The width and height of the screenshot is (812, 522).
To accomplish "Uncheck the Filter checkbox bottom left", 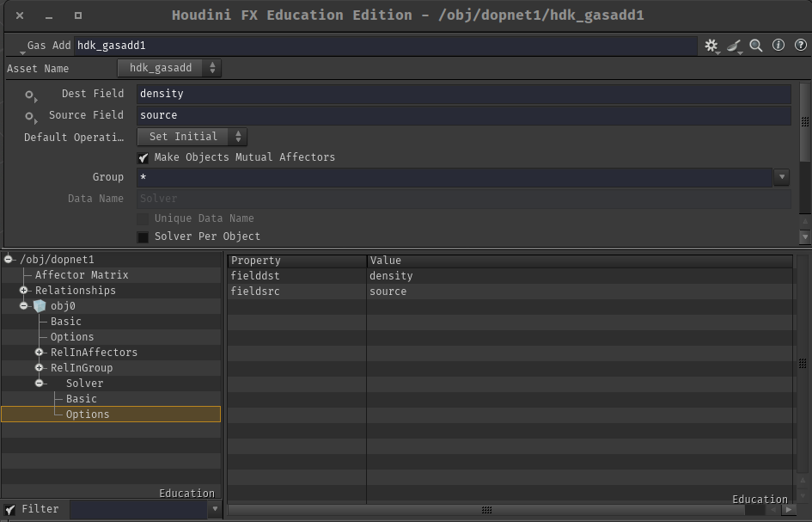I will pos(9,508).
